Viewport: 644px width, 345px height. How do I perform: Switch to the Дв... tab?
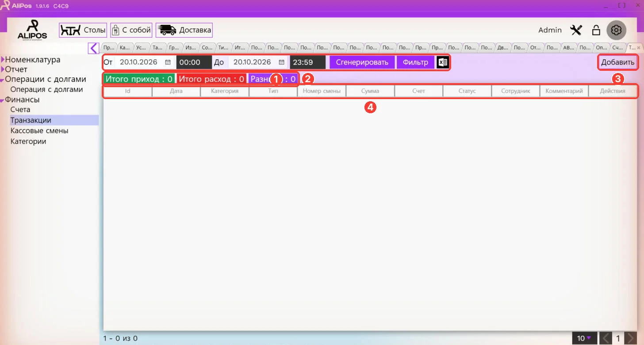coord(503,47)
